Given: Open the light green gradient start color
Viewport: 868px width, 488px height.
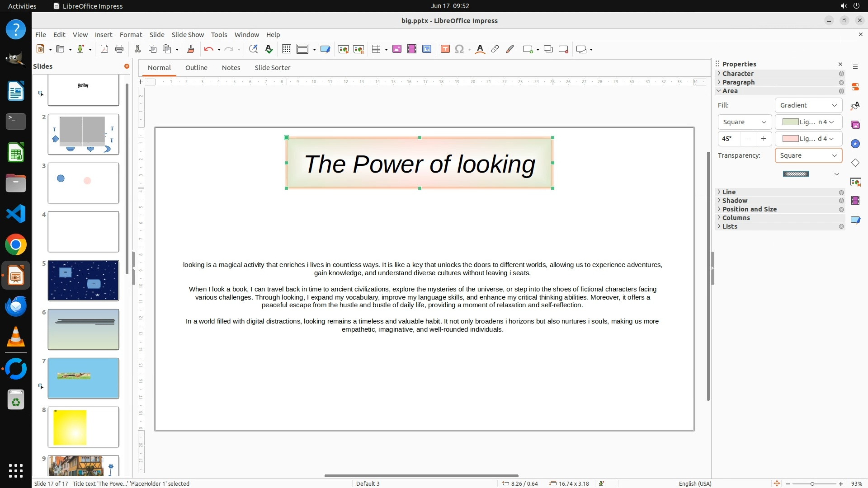Looking at the screenshot, I should 808,122.
